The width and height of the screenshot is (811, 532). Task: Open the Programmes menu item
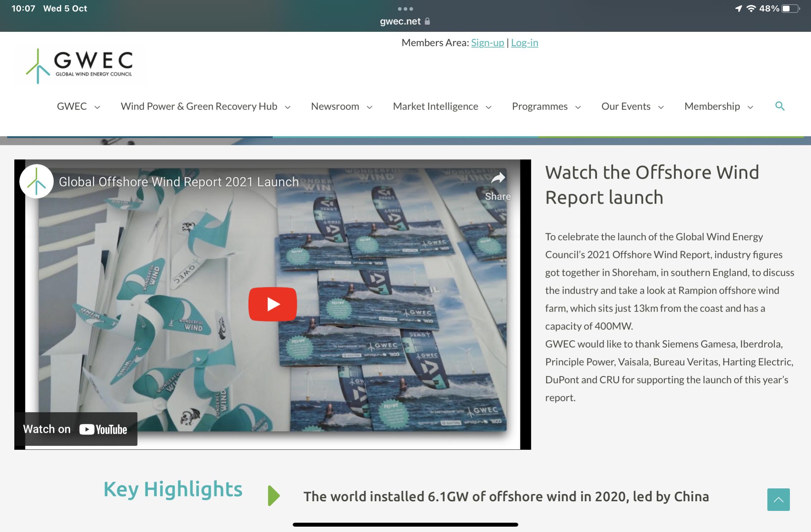pos(540,106)
